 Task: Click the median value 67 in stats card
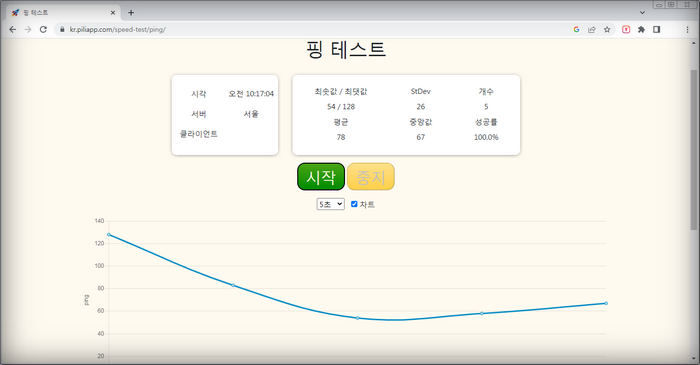click(x=421, y=137)
